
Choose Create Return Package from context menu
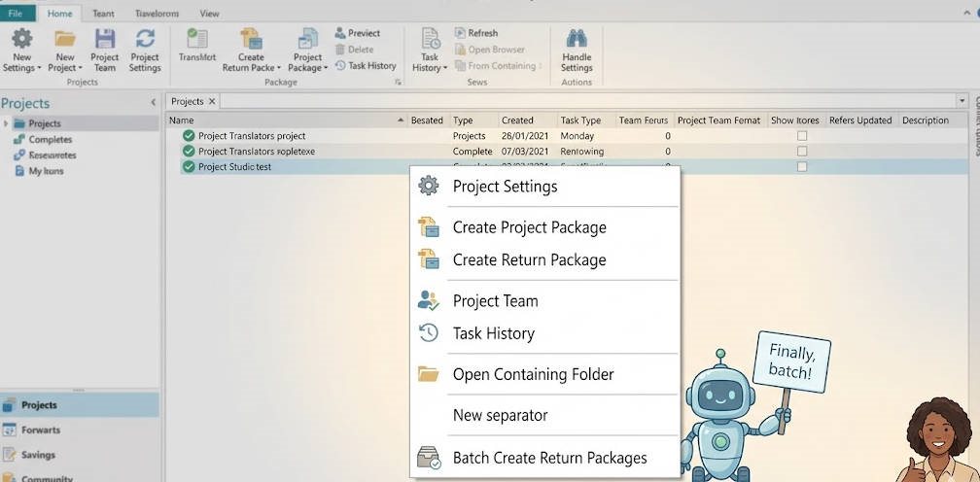pos(544,259)
